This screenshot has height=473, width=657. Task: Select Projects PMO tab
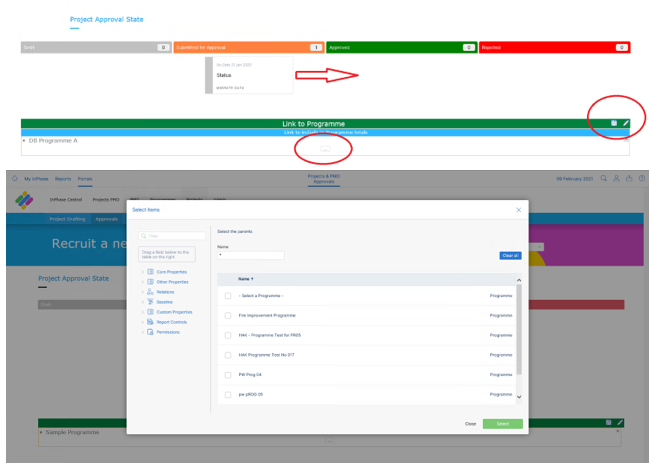coord(106,200)
